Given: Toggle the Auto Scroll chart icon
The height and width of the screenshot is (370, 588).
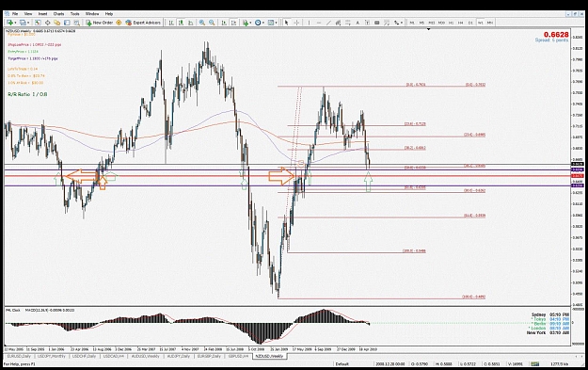Looking at the screenshot, I should (224, 23).
